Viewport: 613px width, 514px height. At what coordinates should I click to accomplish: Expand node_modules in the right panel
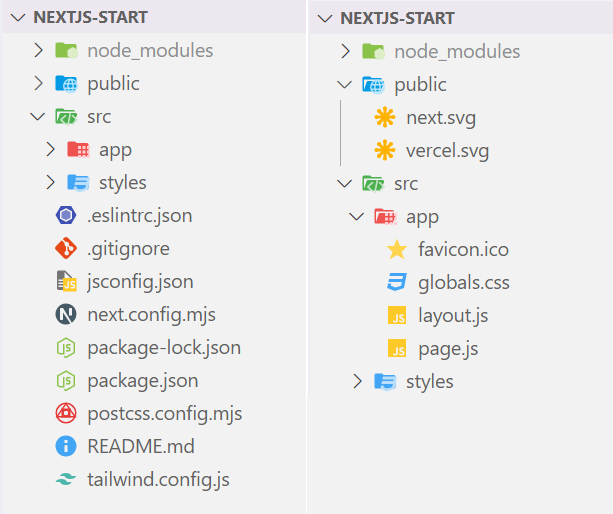[x=345, y=51]
